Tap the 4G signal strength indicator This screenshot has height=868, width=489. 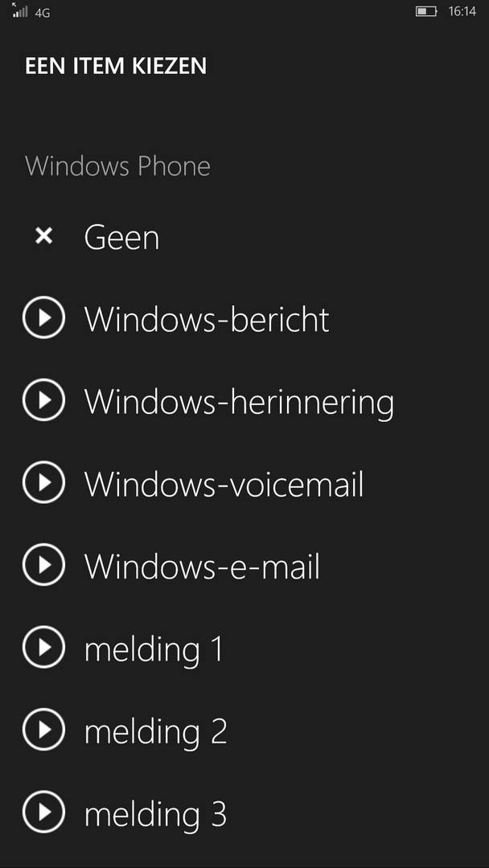click(31, 12)
